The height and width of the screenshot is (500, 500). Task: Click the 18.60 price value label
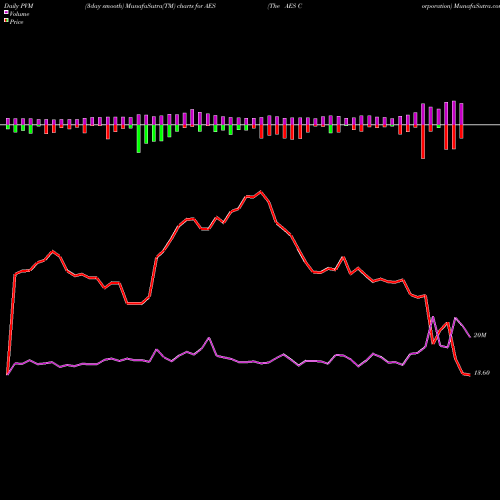[482, 373]
